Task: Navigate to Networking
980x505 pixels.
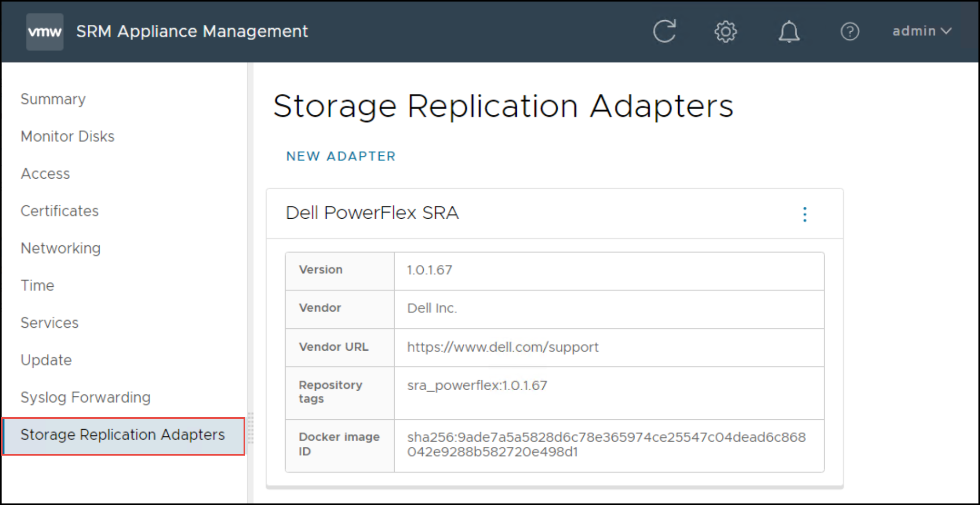Action: tap(60, 248)
